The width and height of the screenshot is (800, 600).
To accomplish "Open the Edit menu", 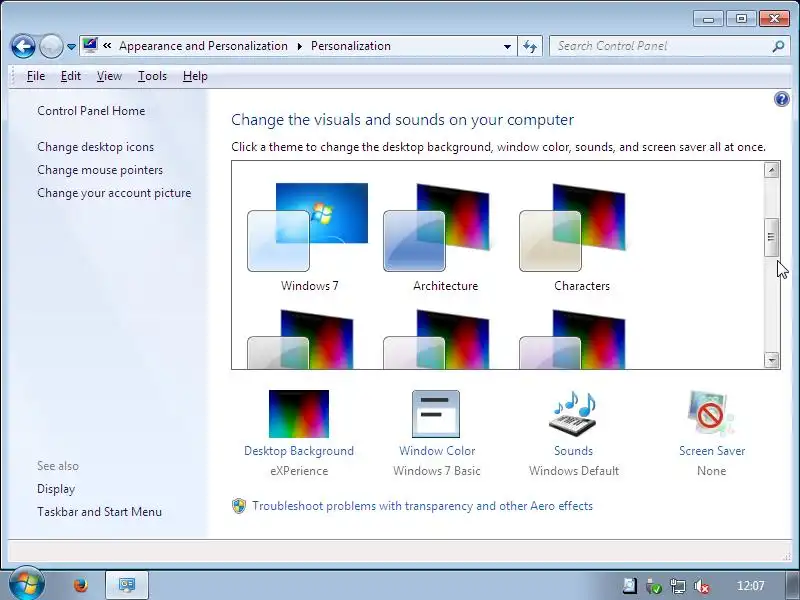I will pos(70,76).
